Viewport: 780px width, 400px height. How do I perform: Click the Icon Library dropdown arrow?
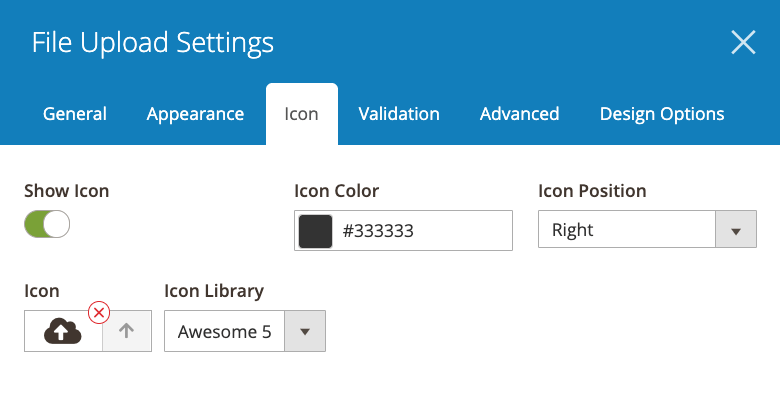pos(305,331)
